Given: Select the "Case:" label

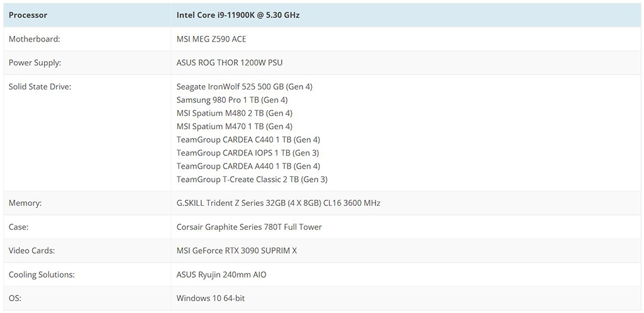Looking at the screenshot, I should [18, 227].
